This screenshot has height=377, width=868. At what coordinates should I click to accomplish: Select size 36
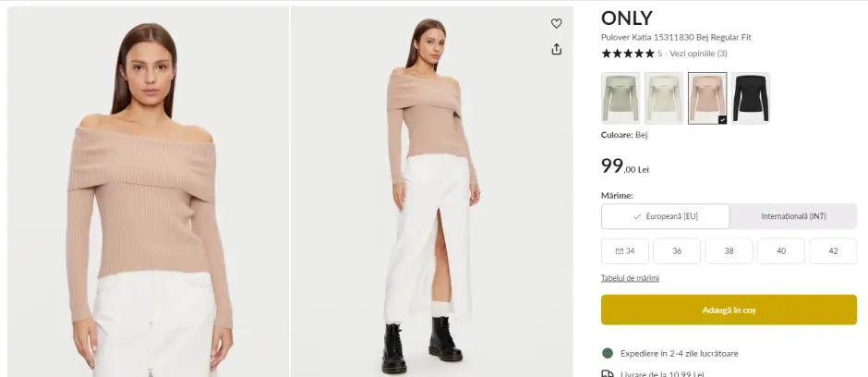click(677, 251)
